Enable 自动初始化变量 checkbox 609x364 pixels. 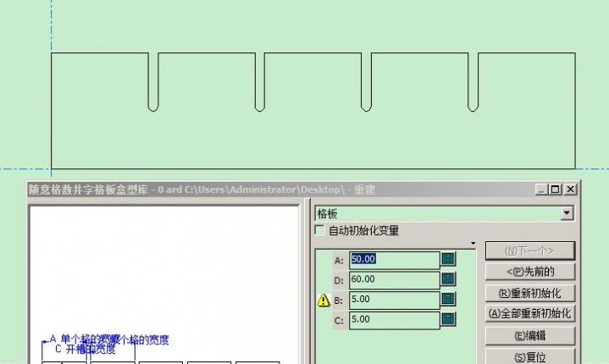click(x=319, y=230)
